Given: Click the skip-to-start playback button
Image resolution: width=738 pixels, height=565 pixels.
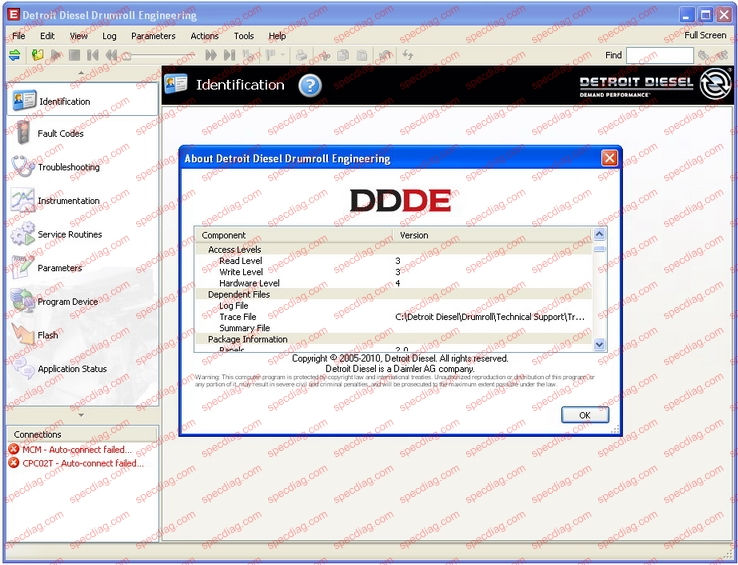Looking at the screenshot, I should [x=93, y=55].
